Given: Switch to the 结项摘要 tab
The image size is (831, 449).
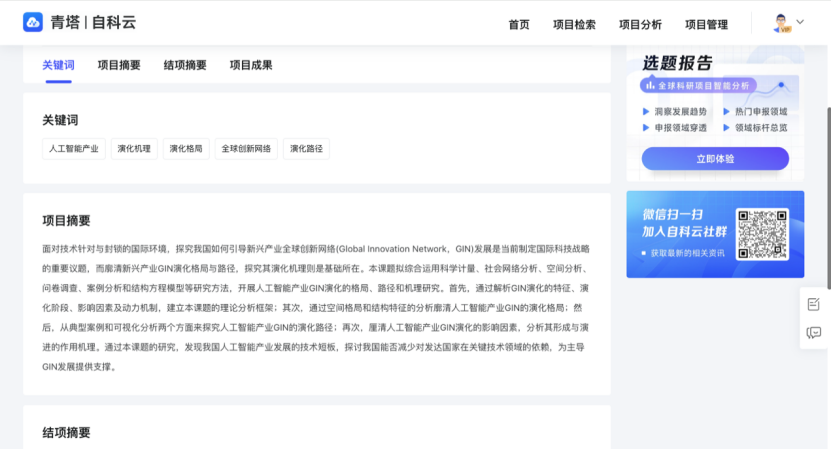Looking at the screenshot, I should coord(185,65).
